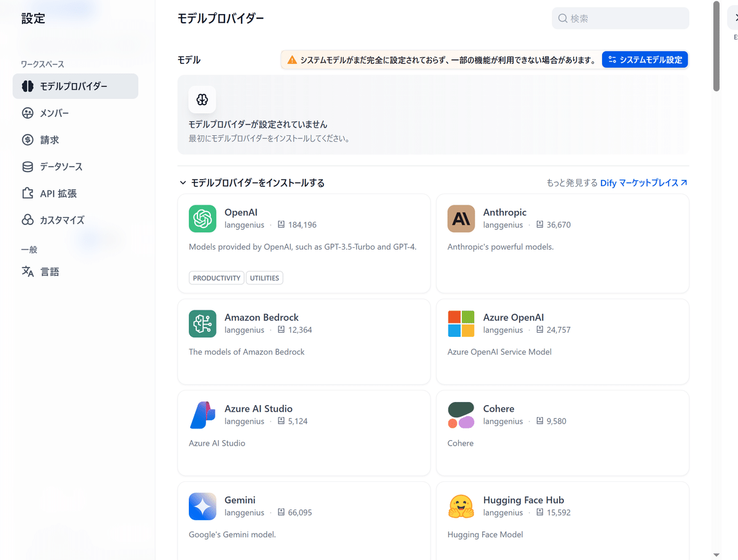Click the Azure OpenAI logo icon
This screenshot has width=738, height=560.
point(461,324)
